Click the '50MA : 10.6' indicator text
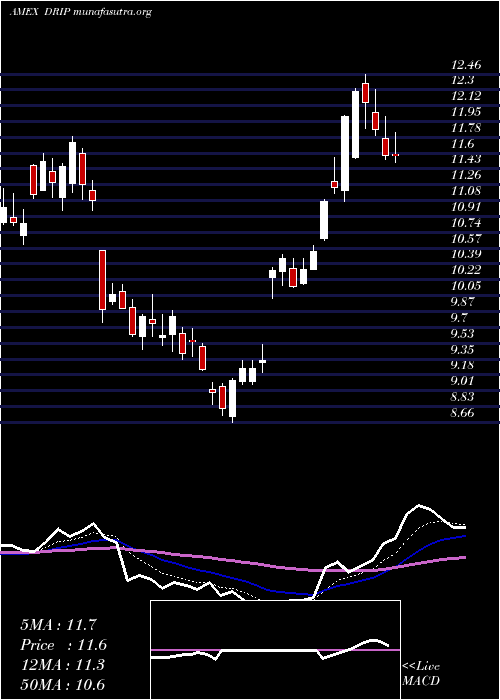Image resolution: width=500 pixels, height=700 pixels. pos(62,684)
